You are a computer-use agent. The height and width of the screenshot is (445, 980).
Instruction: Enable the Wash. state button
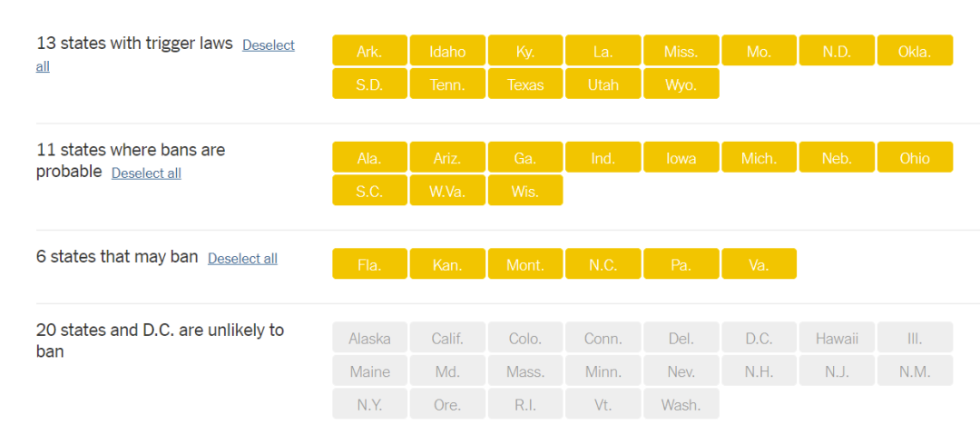(x=681, y=404)
